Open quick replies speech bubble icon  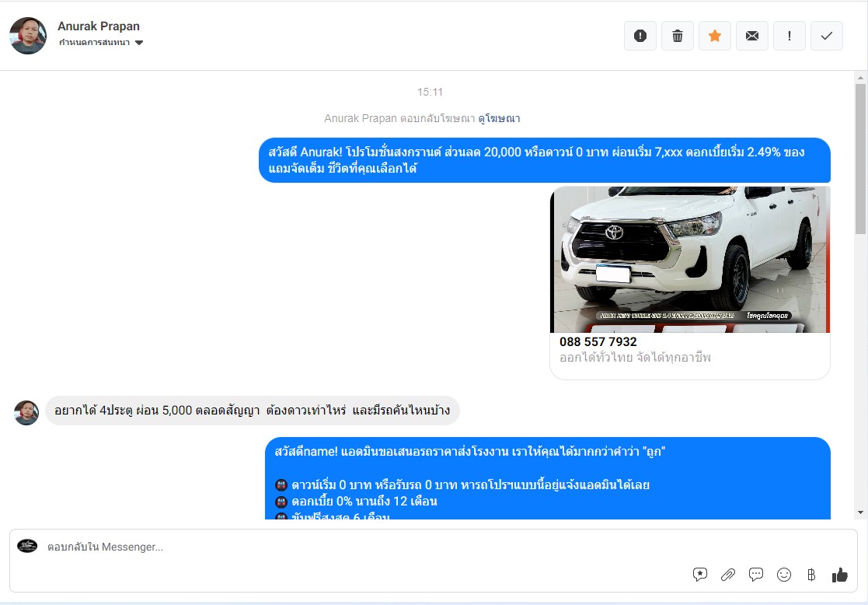(756, 575)
